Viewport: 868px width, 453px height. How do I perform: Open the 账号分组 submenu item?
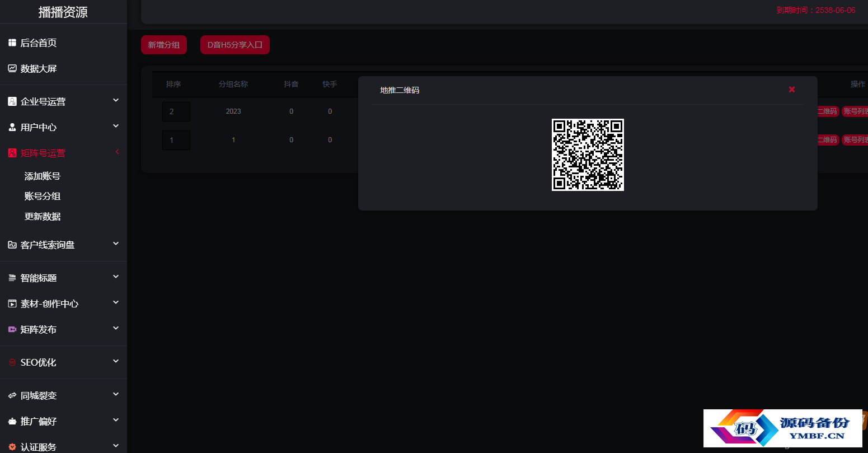(43, 196)
